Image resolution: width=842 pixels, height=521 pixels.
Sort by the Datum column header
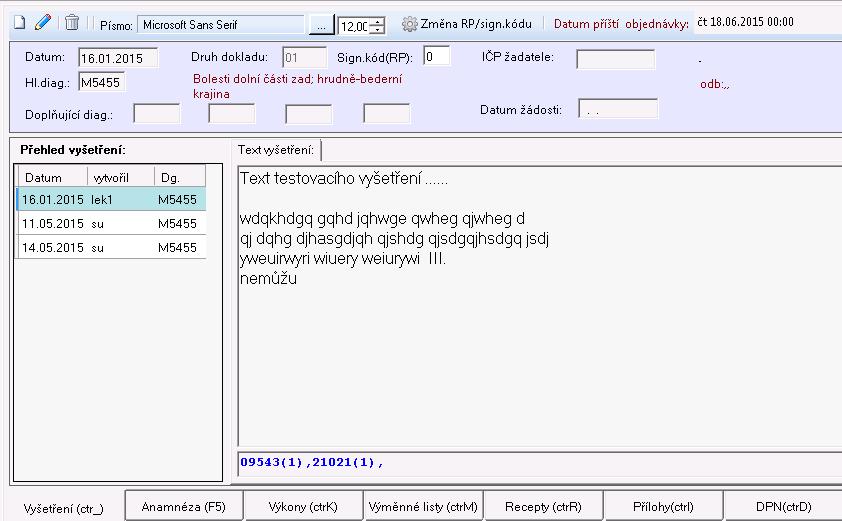point(53,177)
